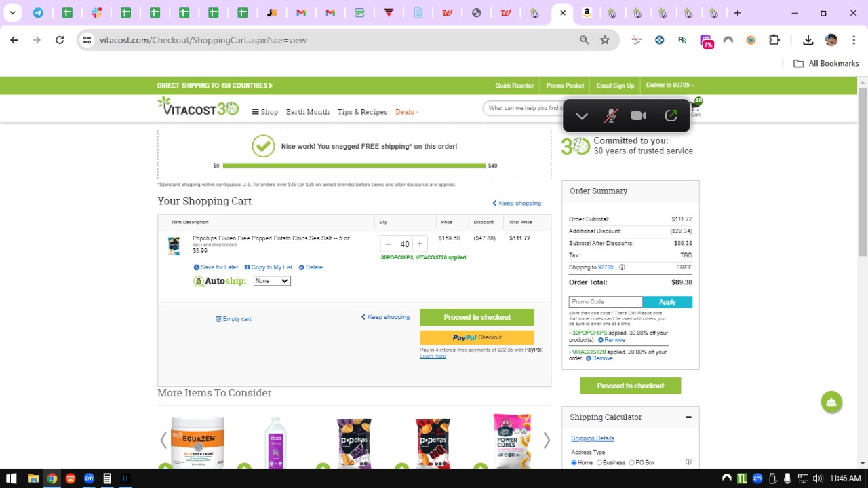The height and width of the screenshot is (488, 868).
Task: Open the ECOS bottle product thumbnail
Action: pyautogui.click(x=276, y=442)
